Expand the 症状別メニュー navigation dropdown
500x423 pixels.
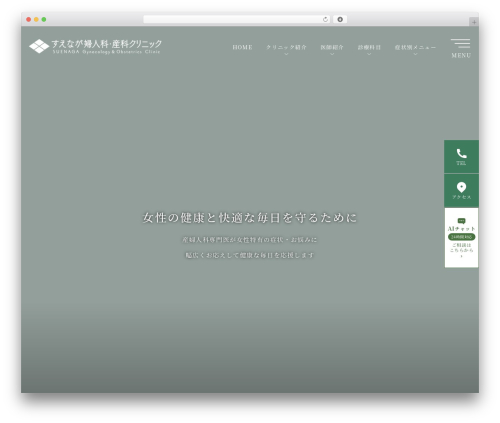pyautogui.click(x=415, y=49)
